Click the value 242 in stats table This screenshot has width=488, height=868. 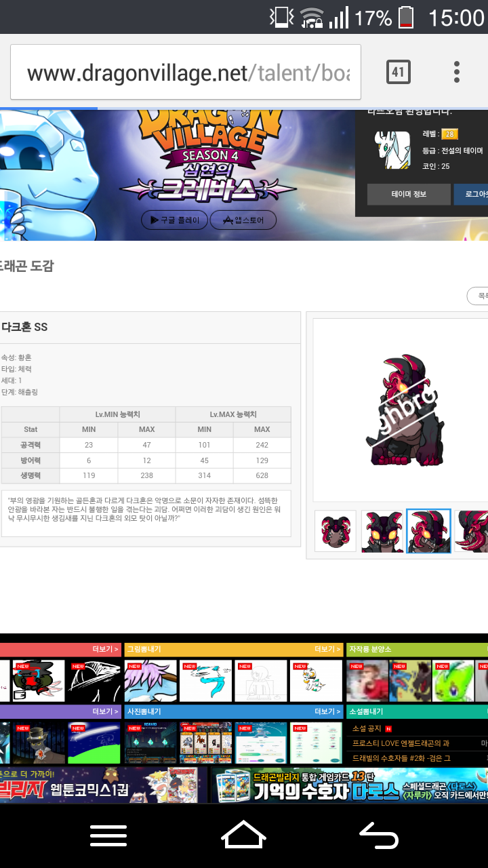point(262,445)
